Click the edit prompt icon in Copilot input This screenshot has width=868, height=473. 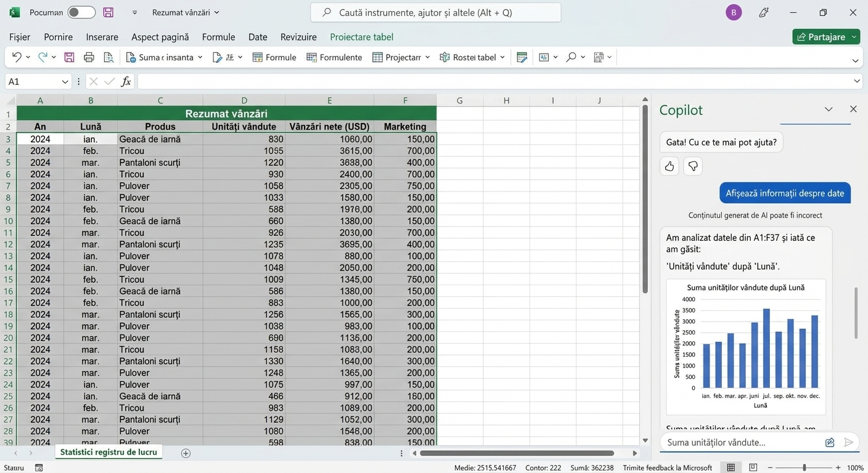pyautogui.click(x=830, y=442)
